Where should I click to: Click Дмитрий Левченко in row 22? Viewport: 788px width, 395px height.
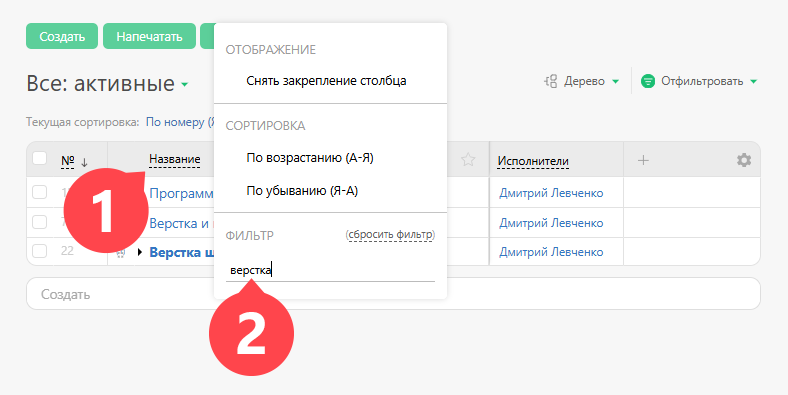click(x=551, y=252)
